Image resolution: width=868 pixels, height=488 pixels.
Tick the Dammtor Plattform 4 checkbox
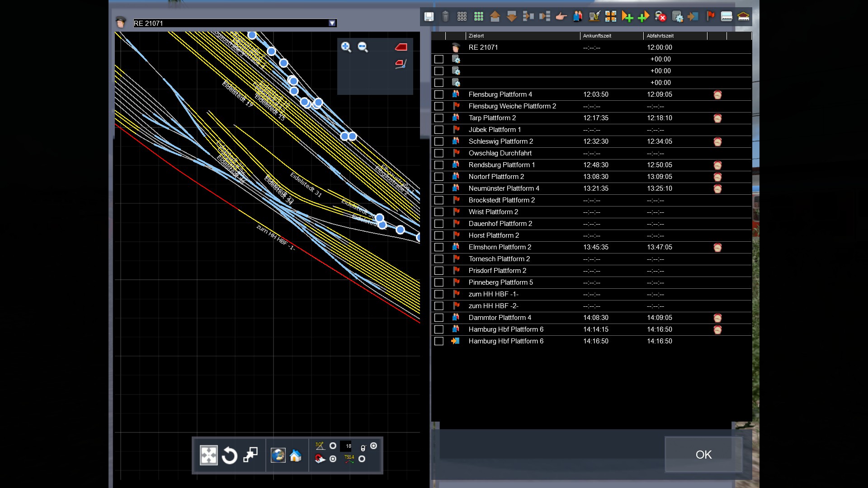click(x=439, y=318)
